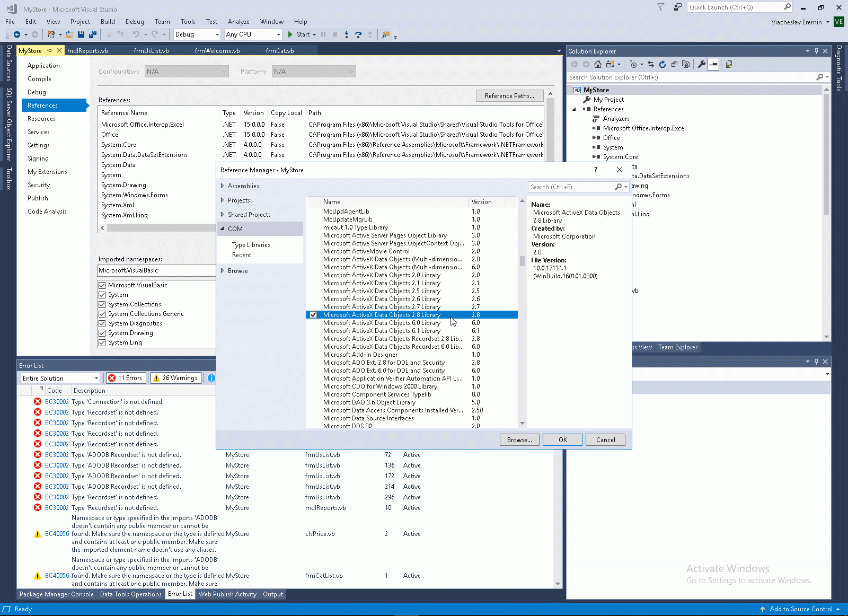
Task: Click the Open File toolbar icon
Action: (69, 34)
